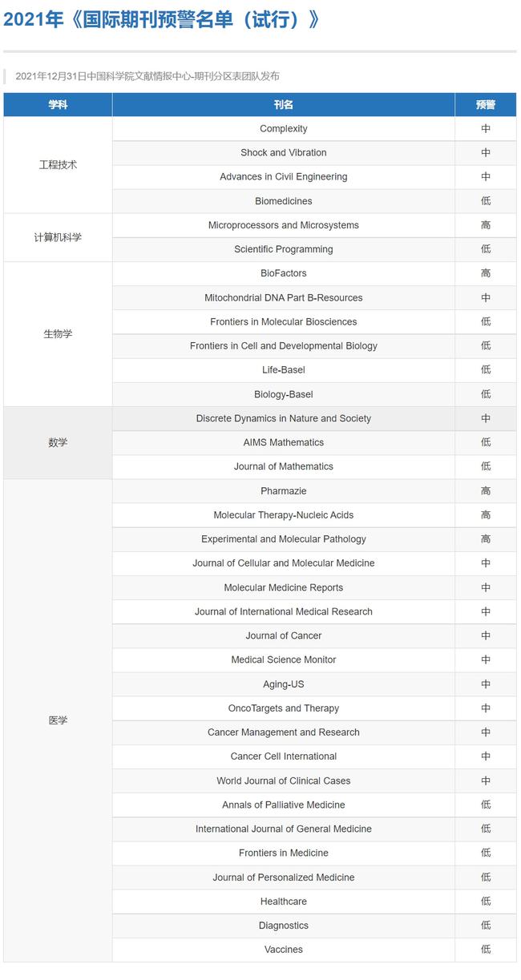Viewport: 521px width, 980px height.
Task: Click the 刊名 column header
Action: click(x=283, y=105)
